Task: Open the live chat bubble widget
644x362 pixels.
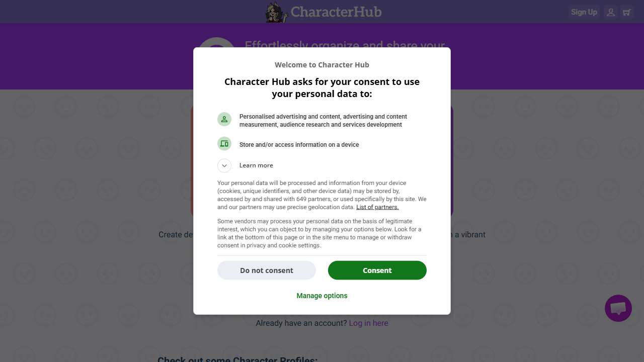Action: coord(618,308)
